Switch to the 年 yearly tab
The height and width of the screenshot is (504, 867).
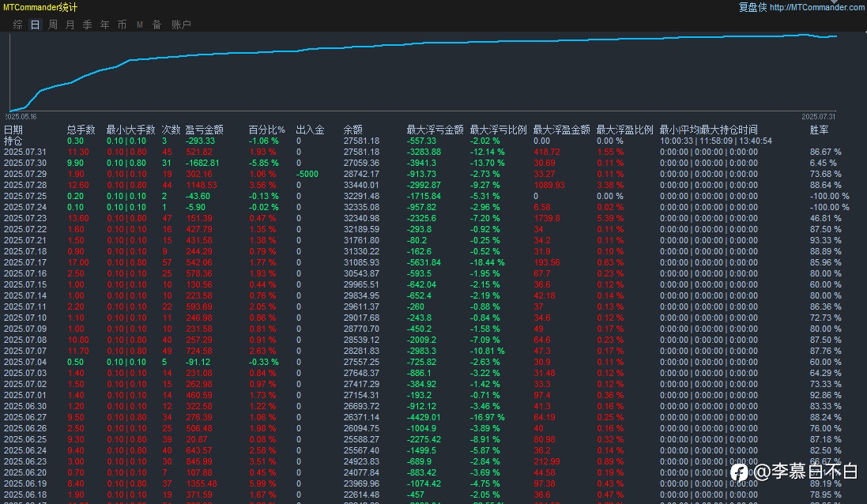point(104,24)
